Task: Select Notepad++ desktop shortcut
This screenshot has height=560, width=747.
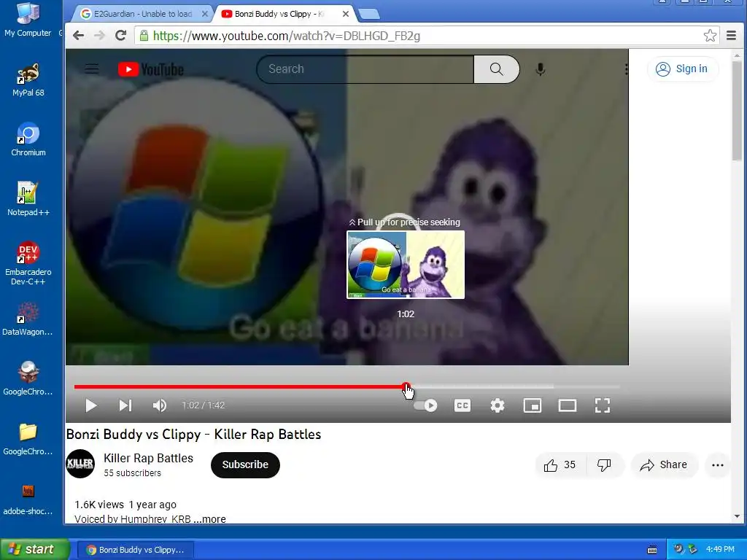Action: point(28,199)
